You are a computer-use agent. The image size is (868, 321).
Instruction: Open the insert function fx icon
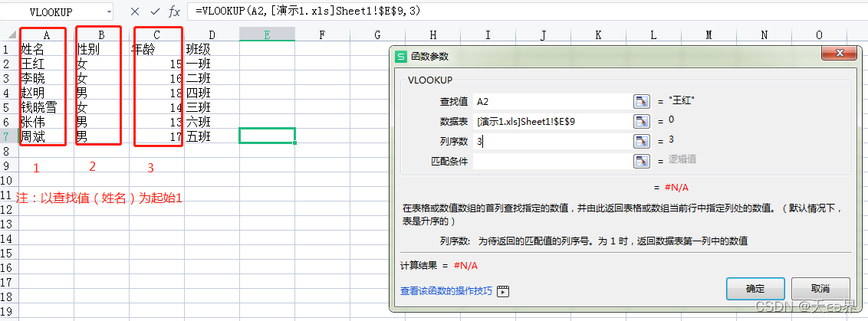coord(174,11)
